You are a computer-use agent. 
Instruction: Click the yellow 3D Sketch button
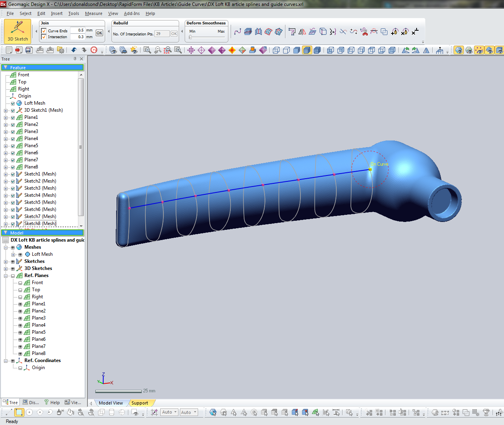point(17,31)
